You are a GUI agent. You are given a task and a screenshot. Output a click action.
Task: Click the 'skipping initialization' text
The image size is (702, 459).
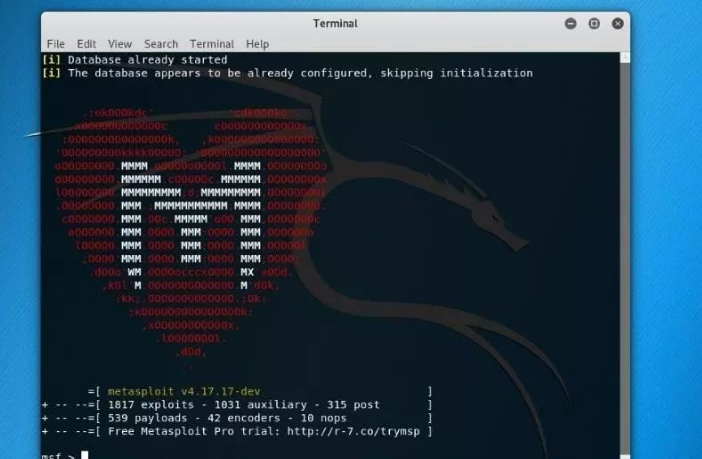pyautogui.click(x=457, y=73)
